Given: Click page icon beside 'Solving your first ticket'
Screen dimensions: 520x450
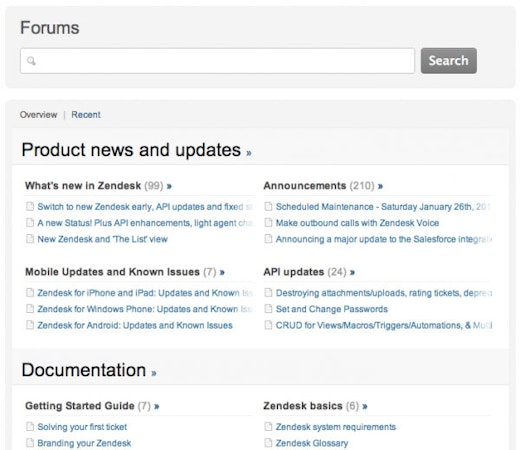Looking at the screenshot, I should [30, 427].
